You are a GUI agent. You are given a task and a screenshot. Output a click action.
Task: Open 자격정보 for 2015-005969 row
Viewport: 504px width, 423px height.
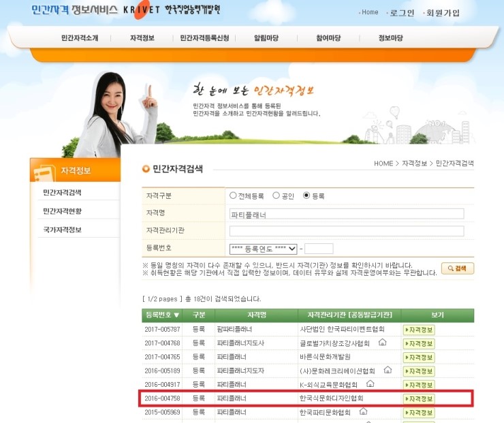419,413
